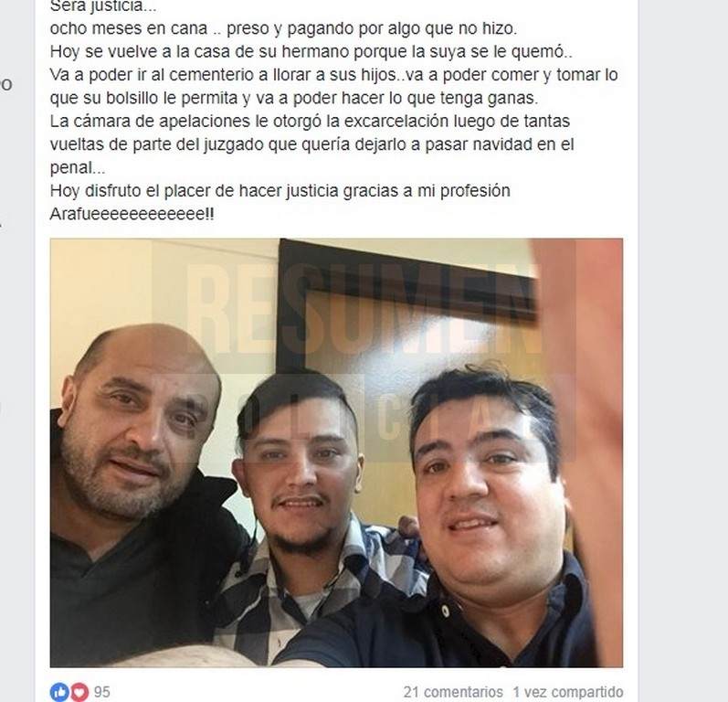728x702 pixels.
Task: Open the selfie photo of three men
Action: point(336,452)
